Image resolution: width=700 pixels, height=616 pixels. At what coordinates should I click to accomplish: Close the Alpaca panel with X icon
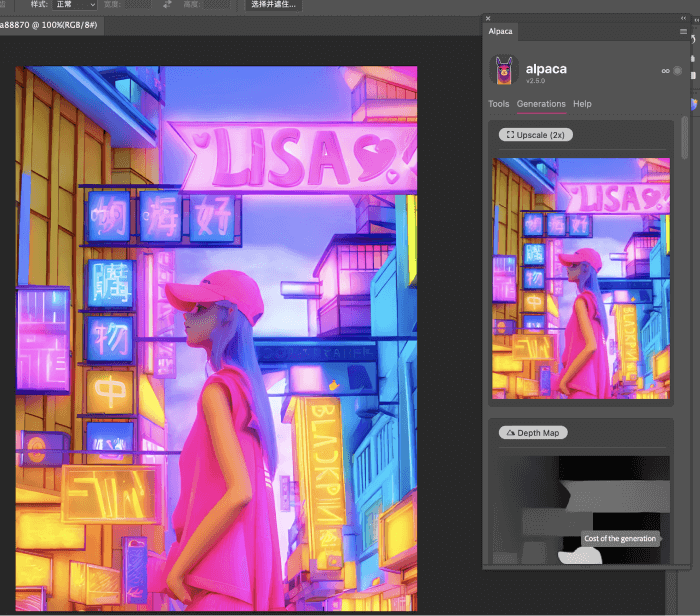tap(487, 18)
